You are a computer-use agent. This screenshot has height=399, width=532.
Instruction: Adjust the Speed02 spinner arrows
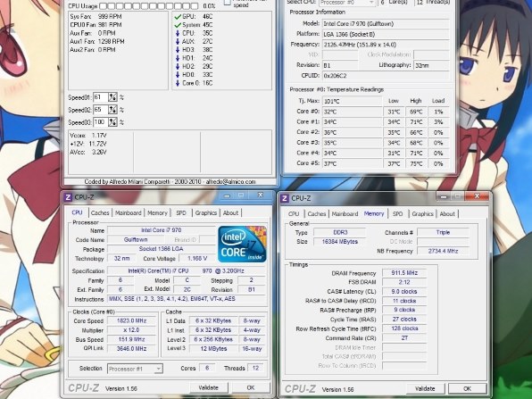tap(112, 110)
